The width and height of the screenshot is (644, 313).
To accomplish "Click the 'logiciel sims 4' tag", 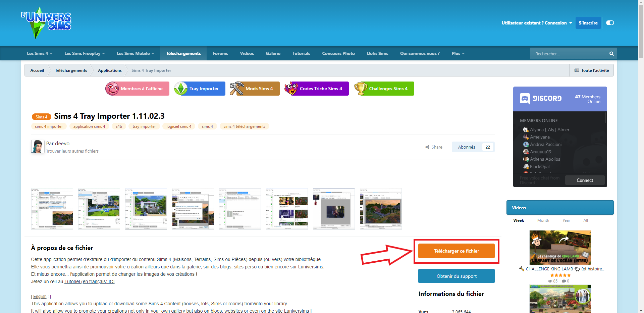I will point(179,126).
